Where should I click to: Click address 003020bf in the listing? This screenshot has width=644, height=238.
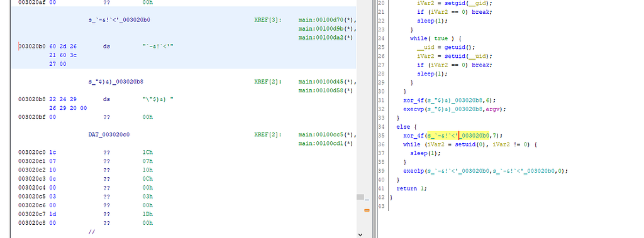pos(32,117)
